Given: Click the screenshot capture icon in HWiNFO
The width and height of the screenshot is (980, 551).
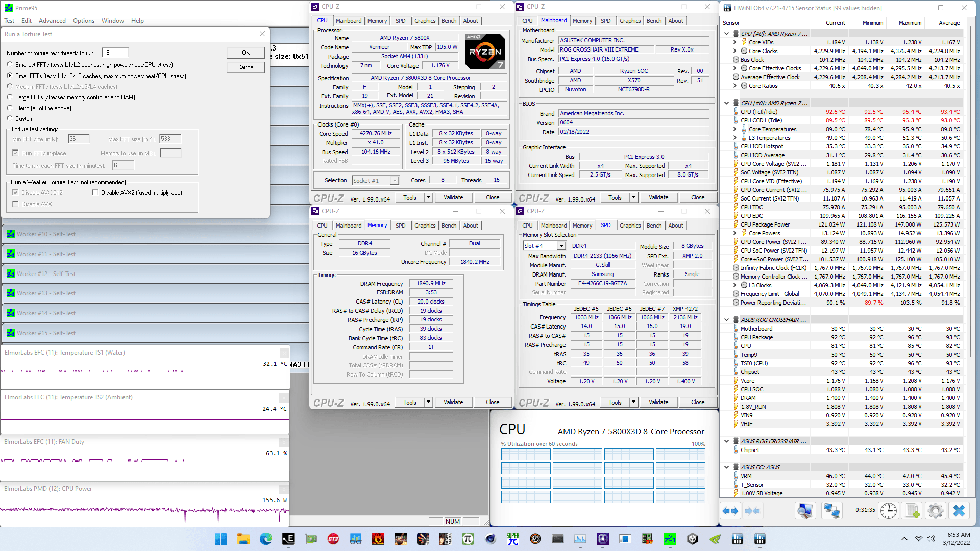Looking at the screenshot, I should pyautogui.click(x=805, y=510).
